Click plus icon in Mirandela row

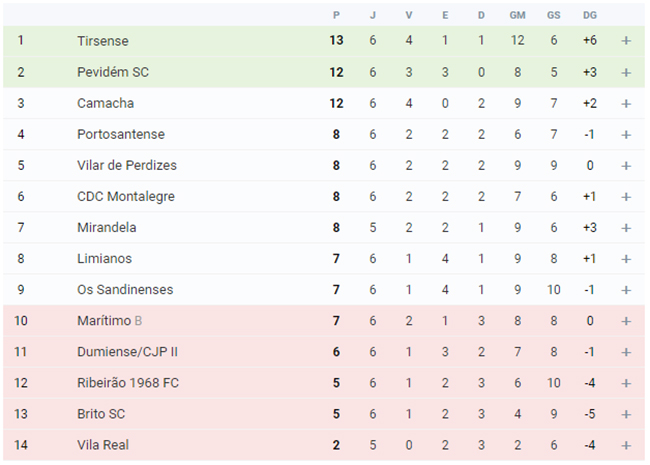[626, 228]
